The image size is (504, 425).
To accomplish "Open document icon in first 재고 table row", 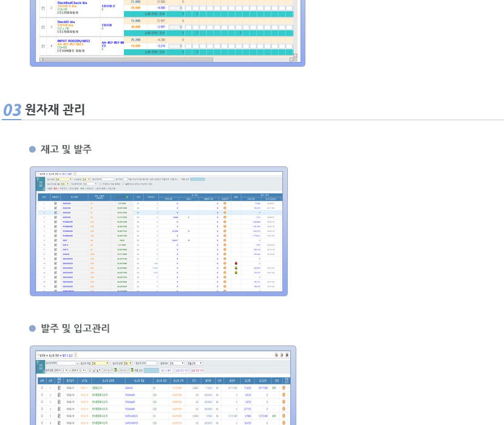I will tap(55, 204).
